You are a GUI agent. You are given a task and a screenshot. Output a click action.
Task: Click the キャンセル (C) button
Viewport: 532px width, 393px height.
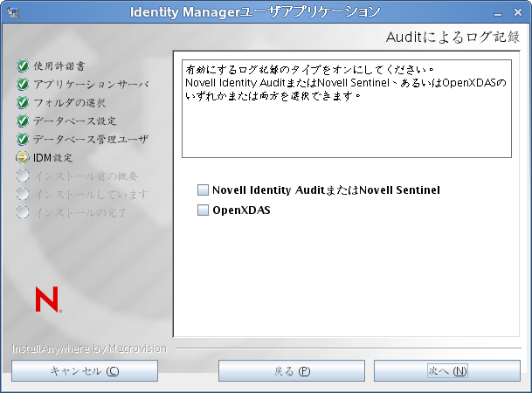coord(85,371)
